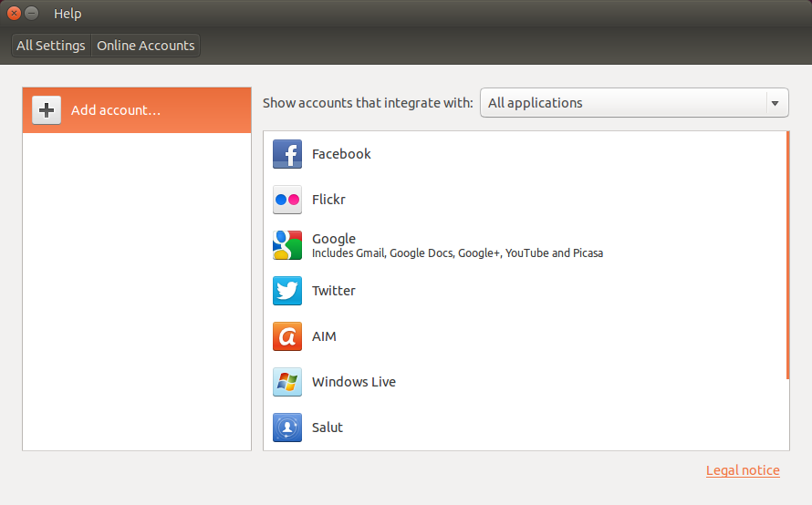This screenshot has height=505, width=812.
Task: Choose the Google account icon
Action: (x=286, y=245)
